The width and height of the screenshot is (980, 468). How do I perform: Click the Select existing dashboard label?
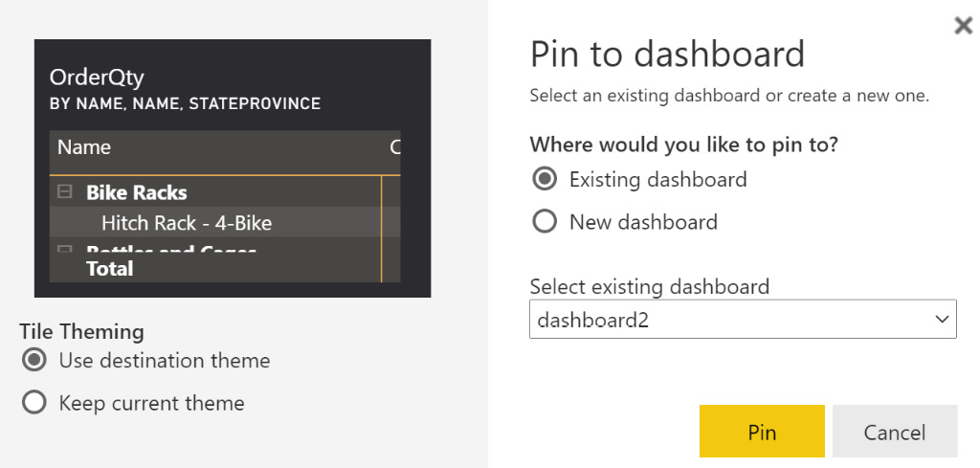click(649, 286)
